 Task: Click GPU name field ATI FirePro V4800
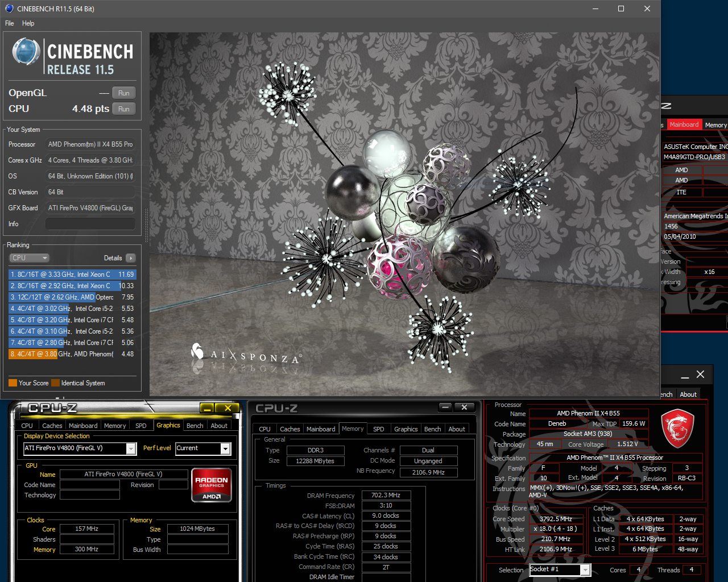123,474
